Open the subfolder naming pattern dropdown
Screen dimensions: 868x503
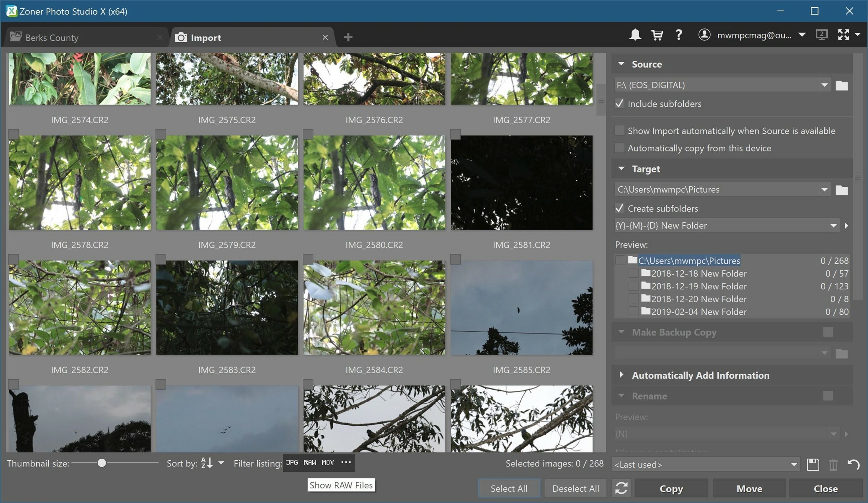coord(833,225)
